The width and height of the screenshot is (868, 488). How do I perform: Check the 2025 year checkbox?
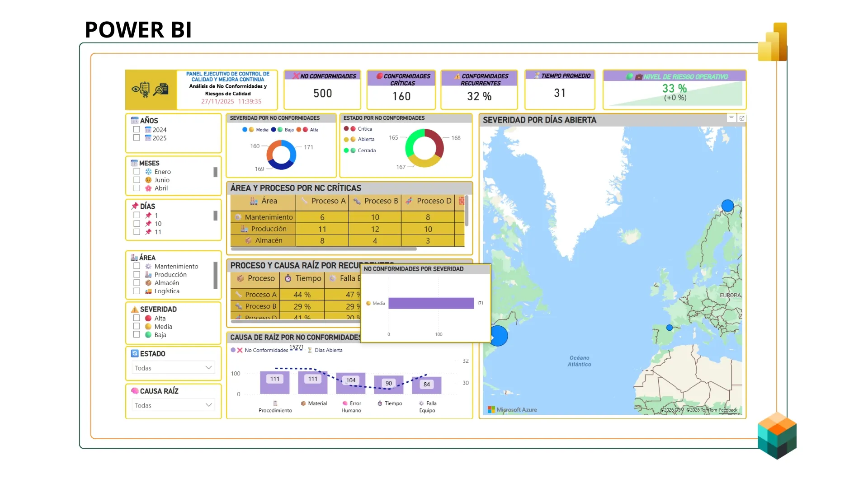click(137, 138)
